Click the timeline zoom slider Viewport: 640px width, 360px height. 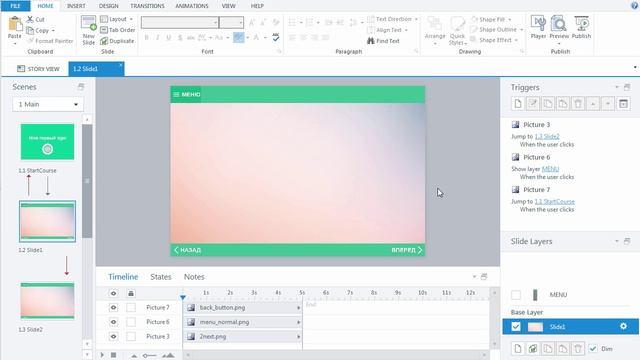(149, 356)
